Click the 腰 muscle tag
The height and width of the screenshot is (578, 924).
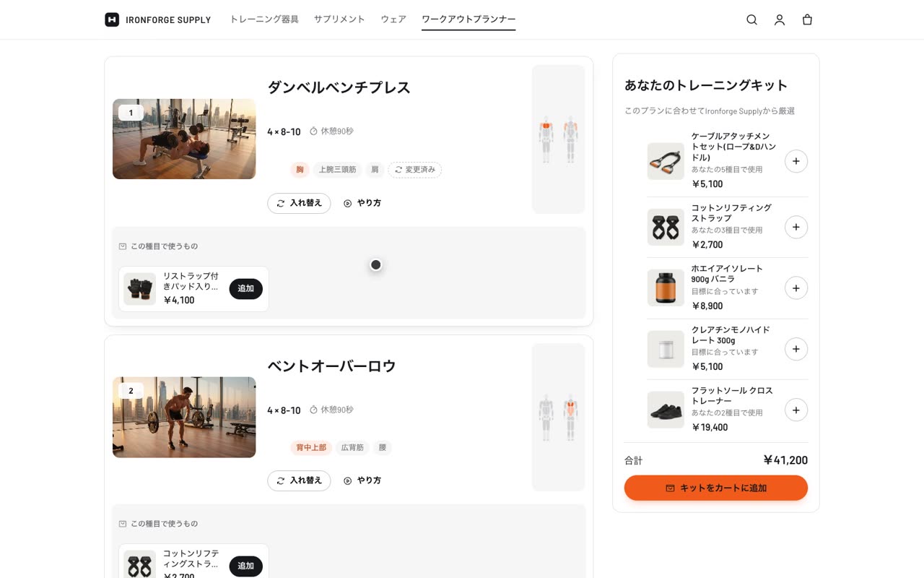coord(383,448)
